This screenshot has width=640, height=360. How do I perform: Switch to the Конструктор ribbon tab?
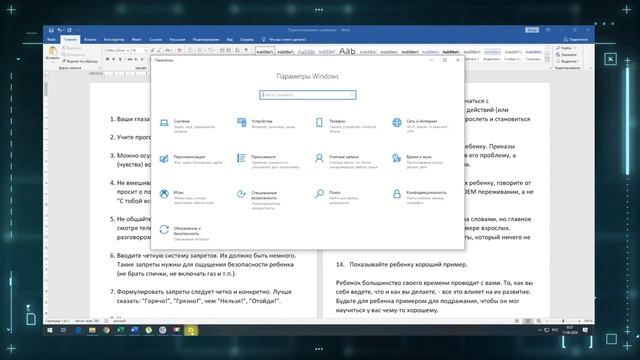point(114,40)
